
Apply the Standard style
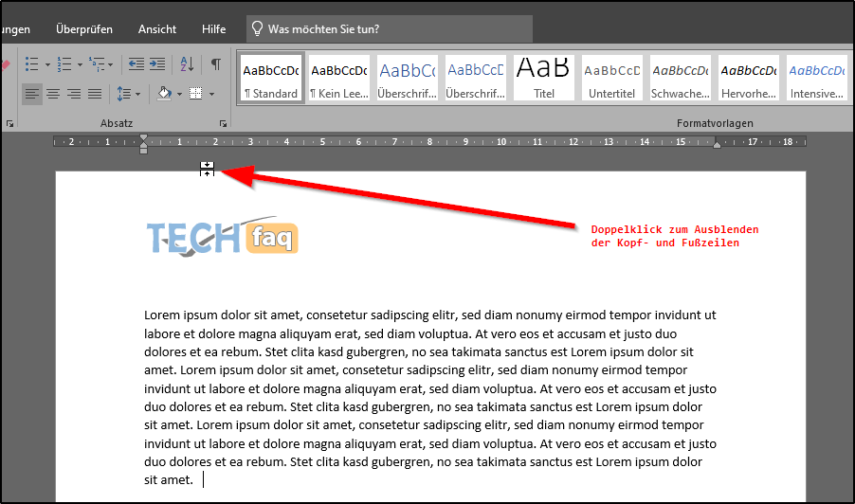(271, 78)
